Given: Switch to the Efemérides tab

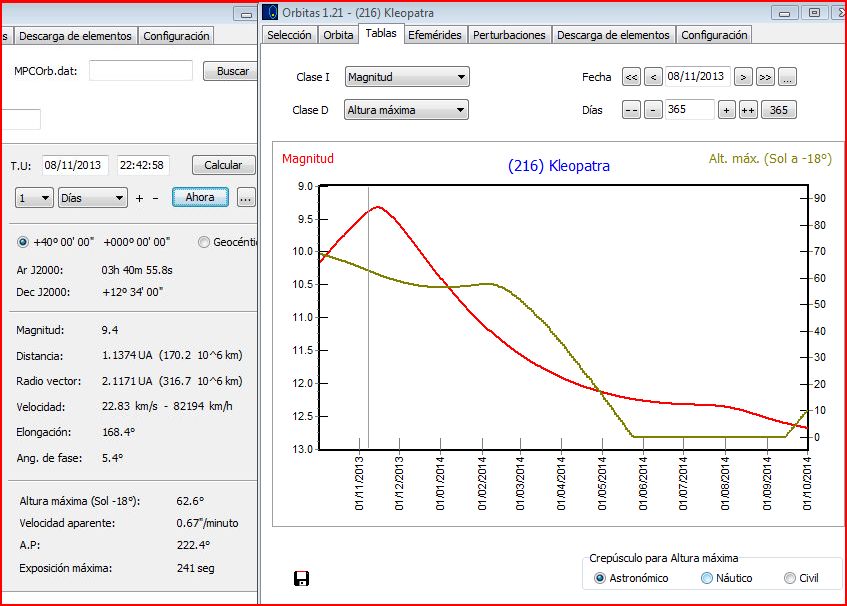Looking at the screenshot, I should click(x=435, y=34).
